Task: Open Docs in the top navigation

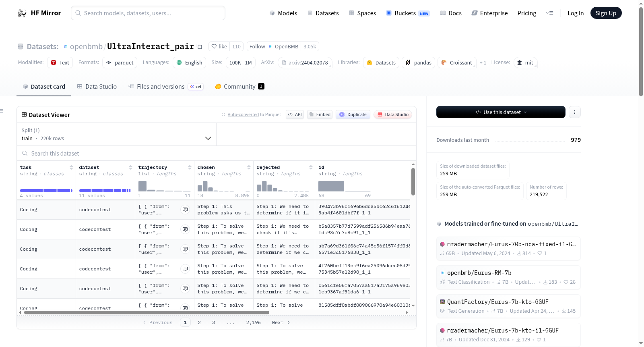Action: tap(450, 13)
